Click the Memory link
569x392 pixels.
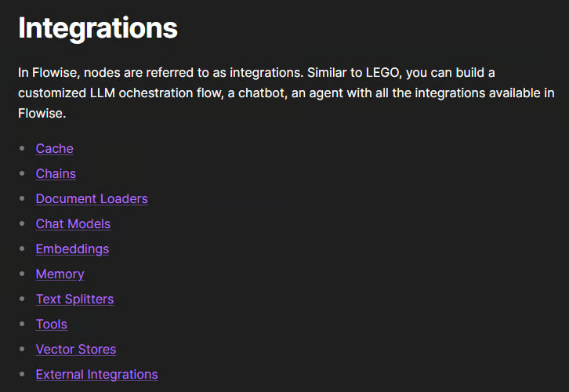click(x=60, y=274)
